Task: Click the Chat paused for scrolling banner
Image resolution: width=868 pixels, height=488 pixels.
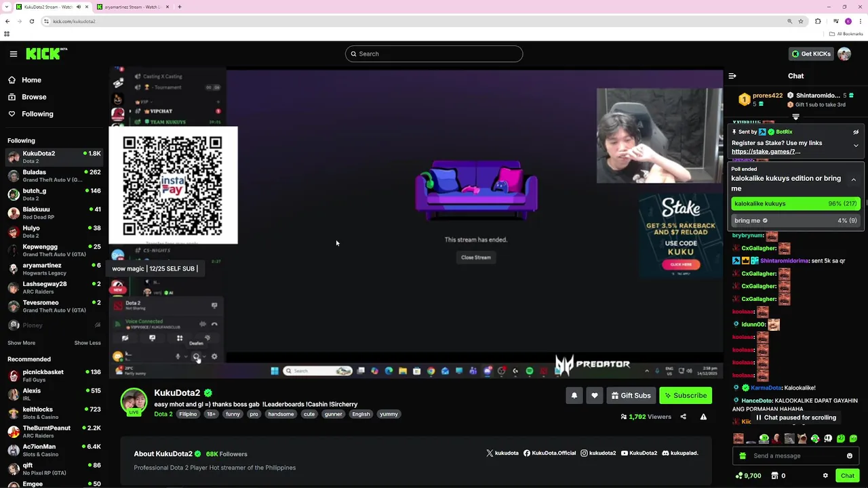Action: coord(795,418)
